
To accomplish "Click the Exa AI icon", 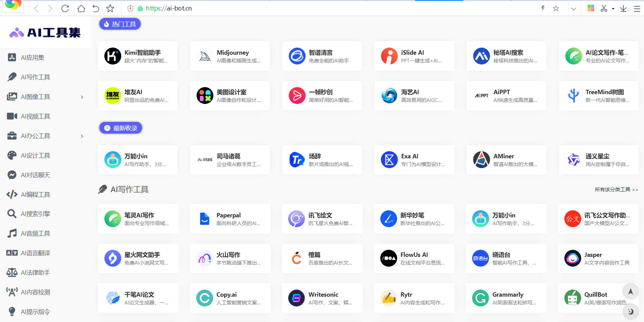I will pos(389,160).
